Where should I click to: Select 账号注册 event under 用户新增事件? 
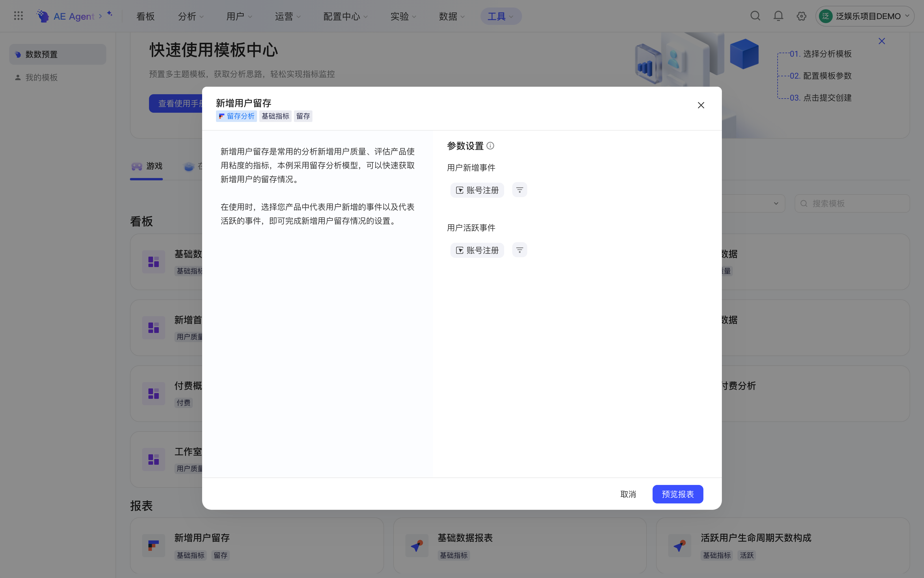(477, 190)
